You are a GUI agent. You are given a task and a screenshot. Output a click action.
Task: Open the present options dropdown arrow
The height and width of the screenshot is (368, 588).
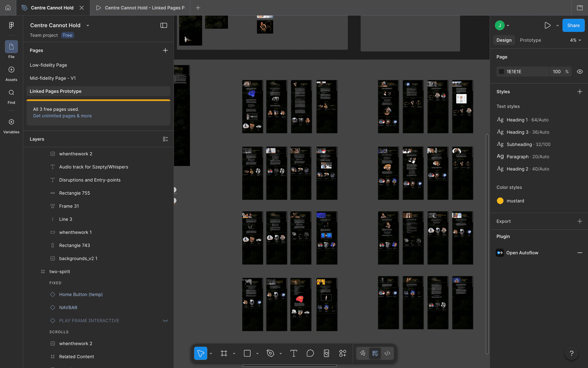558,25
